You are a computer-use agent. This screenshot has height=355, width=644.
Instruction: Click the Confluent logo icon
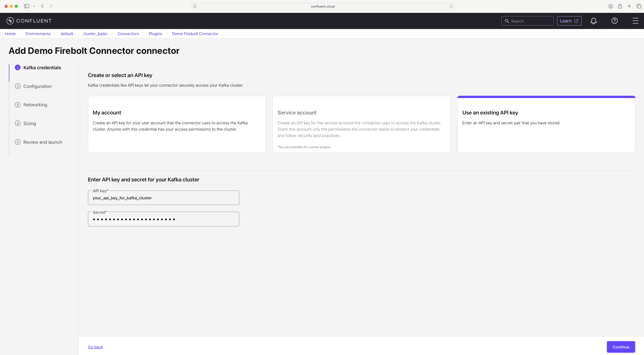[10, 21]
